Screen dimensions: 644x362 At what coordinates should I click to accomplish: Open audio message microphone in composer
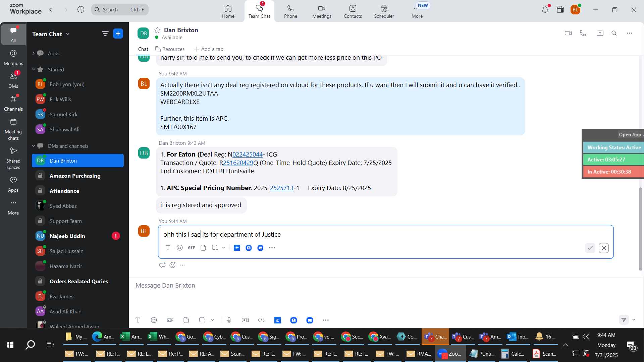click(x=229, y=320)
